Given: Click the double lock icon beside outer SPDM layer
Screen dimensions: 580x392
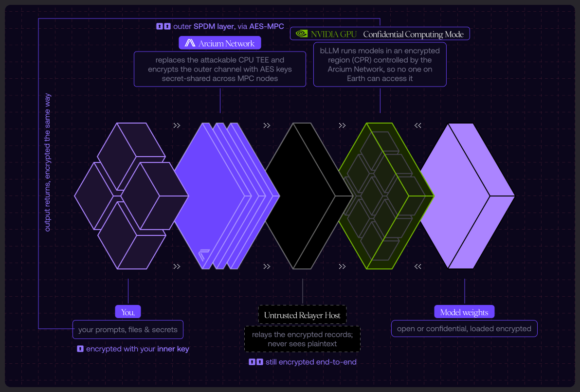Looking at the screenshot, I should pyautogui.click(x=163, y=26).
